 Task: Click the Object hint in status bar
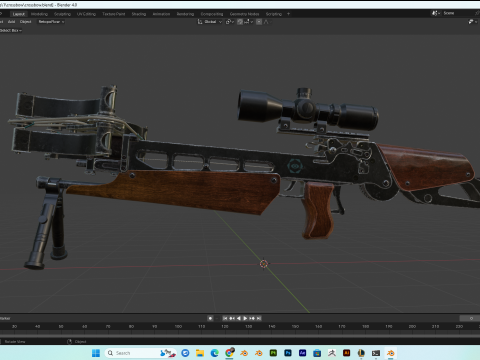click(x=80, y=342)
